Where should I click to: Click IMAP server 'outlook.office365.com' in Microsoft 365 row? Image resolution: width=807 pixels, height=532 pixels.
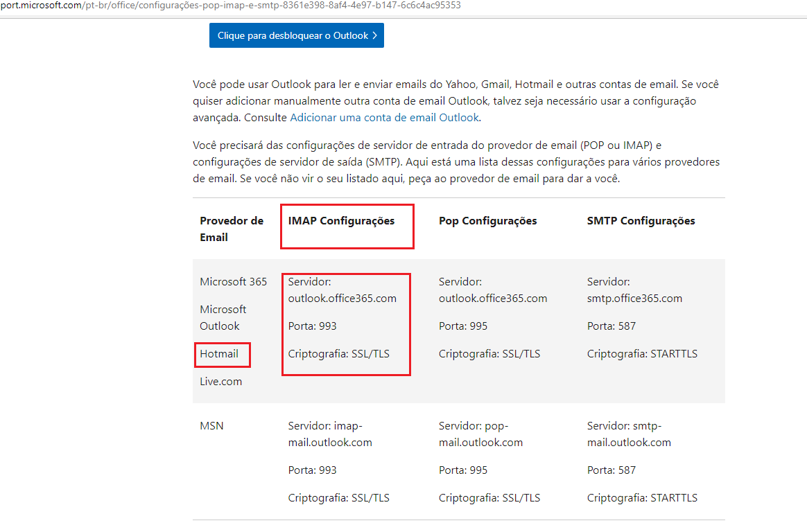[342, 299]
